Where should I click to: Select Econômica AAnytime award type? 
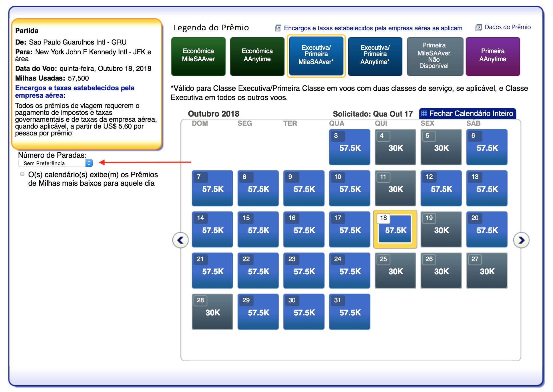pos(257,56)
